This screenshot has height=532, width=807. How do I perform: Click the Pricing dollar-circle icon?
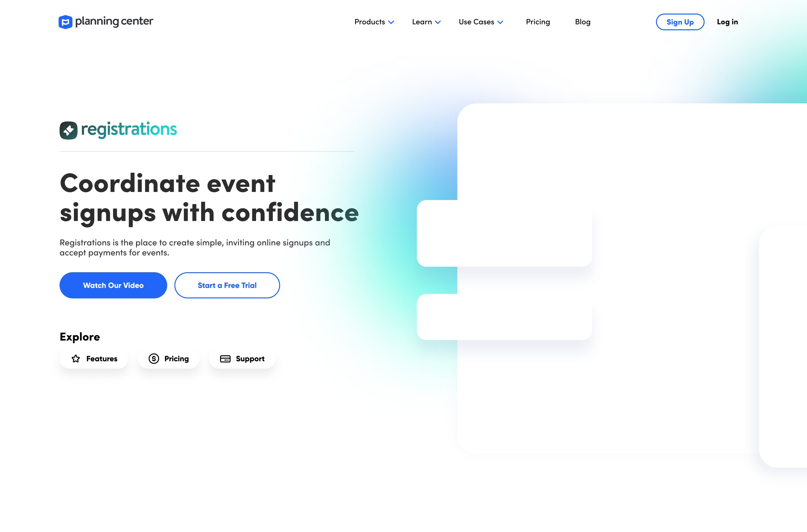(x=154, y=359)
